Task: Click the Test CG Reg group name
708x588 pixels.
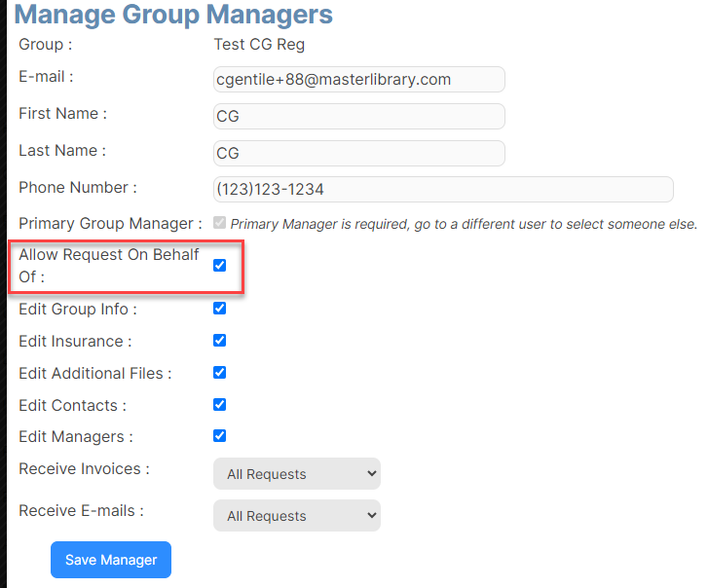Action: (259, 45)
